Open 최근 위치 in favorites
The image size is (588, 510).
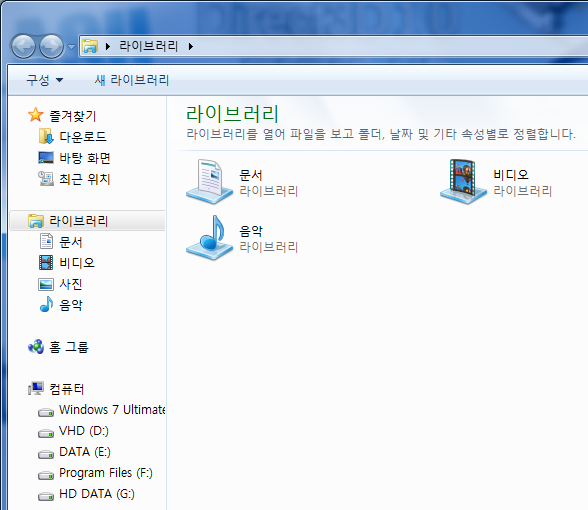85,179
